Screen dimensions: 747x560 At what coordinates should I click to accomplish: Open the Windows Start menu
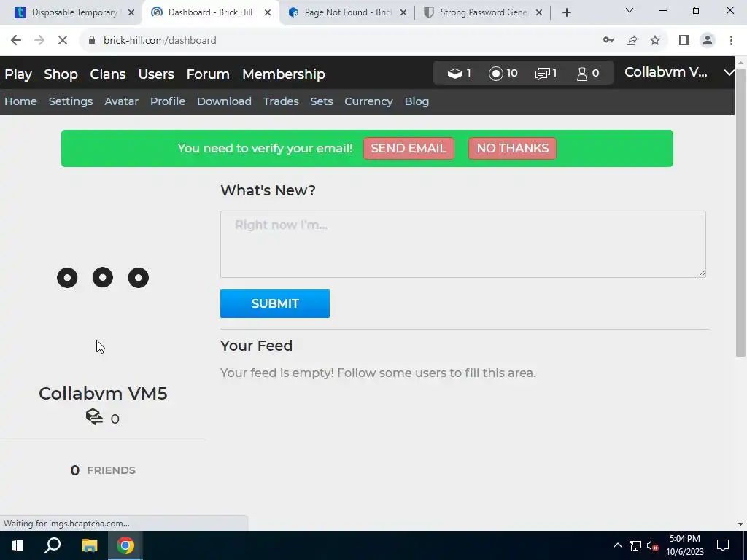(18, 545)
